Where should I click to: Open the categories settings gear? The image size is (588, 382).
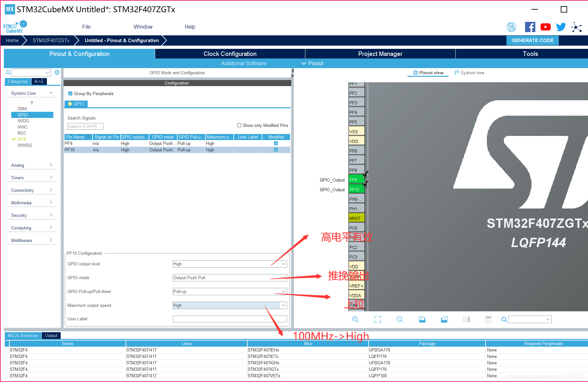pos(57,72)
